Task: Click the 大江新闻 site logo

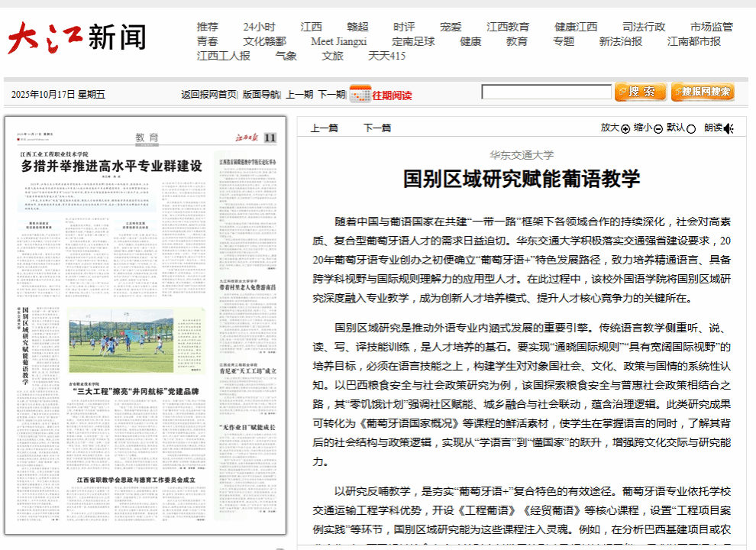Action: click(x=76, y=37)
